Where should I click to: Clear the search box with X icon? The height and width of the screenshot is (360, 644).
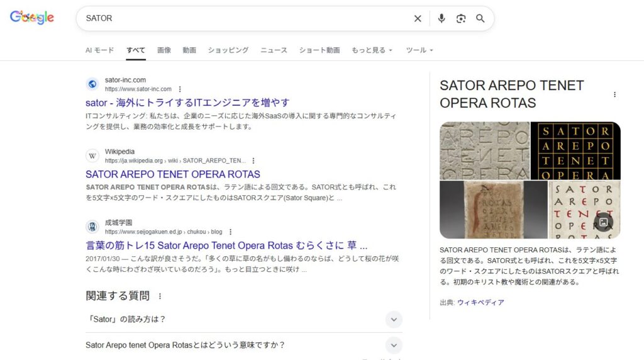pyautogui.click(x=418, y=19)
